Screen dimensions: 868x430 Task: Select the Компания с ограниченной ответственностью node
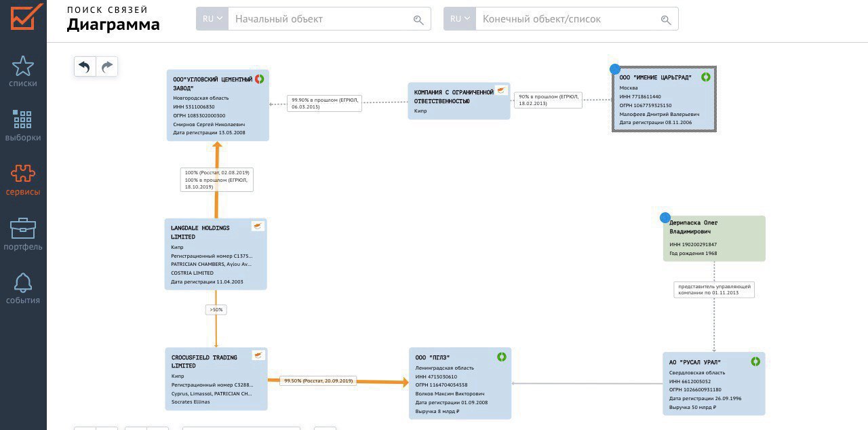click(459, 101)
